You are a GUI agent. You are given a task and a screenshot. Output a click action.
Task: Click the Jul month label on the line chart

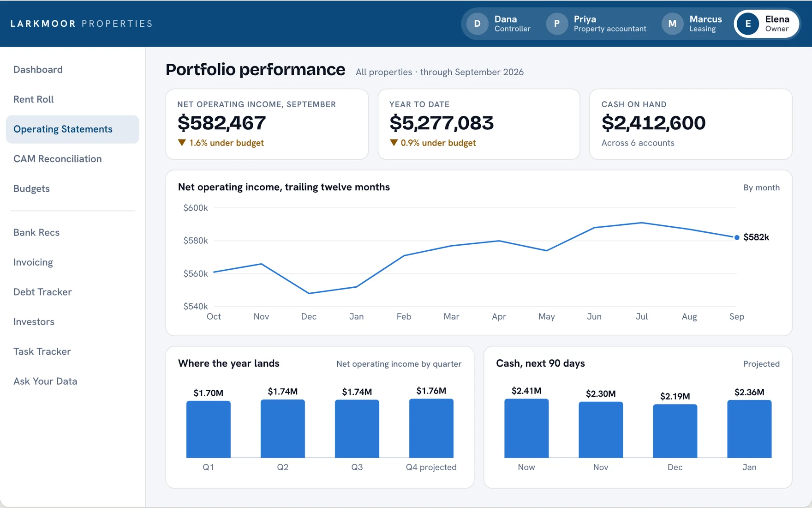coord(642,316)
